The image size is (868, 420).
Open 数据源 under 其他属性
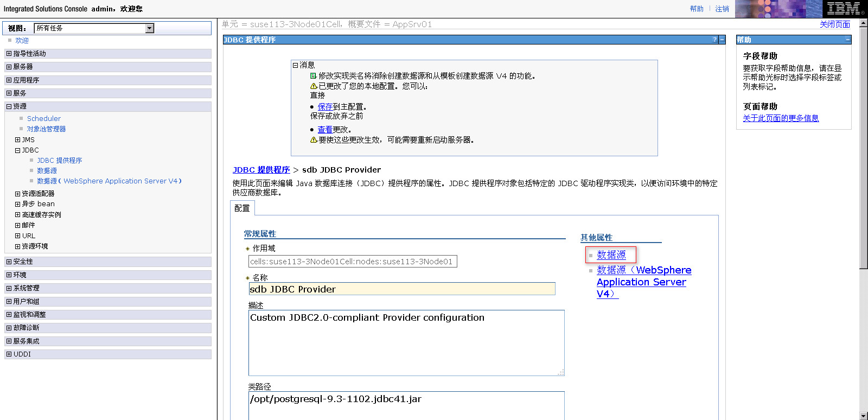tap(611, 254)
